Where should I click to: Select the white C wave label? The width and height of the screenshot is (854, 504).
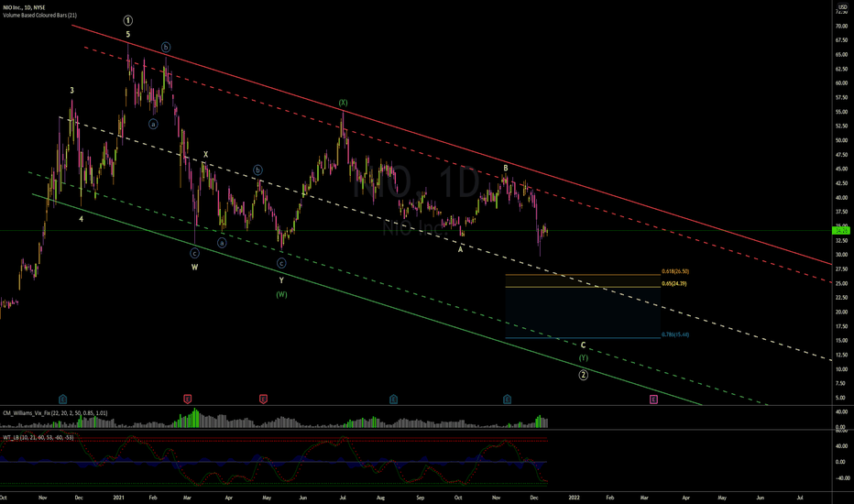pos(584,345)
